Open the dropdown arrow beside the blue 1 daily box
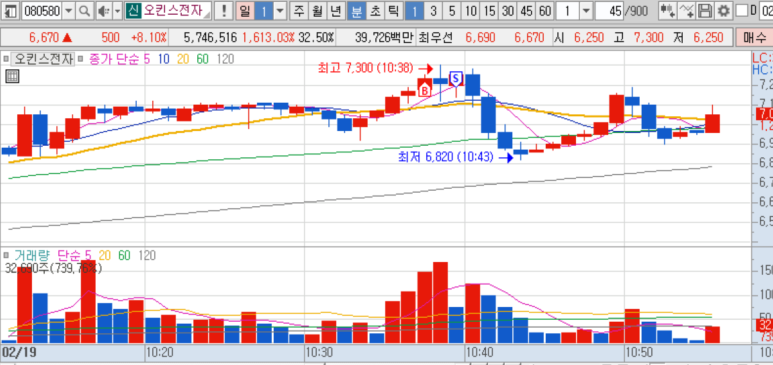Image resolution: width=773 pixels, height=365 pixels. click(x=280, y=11)
